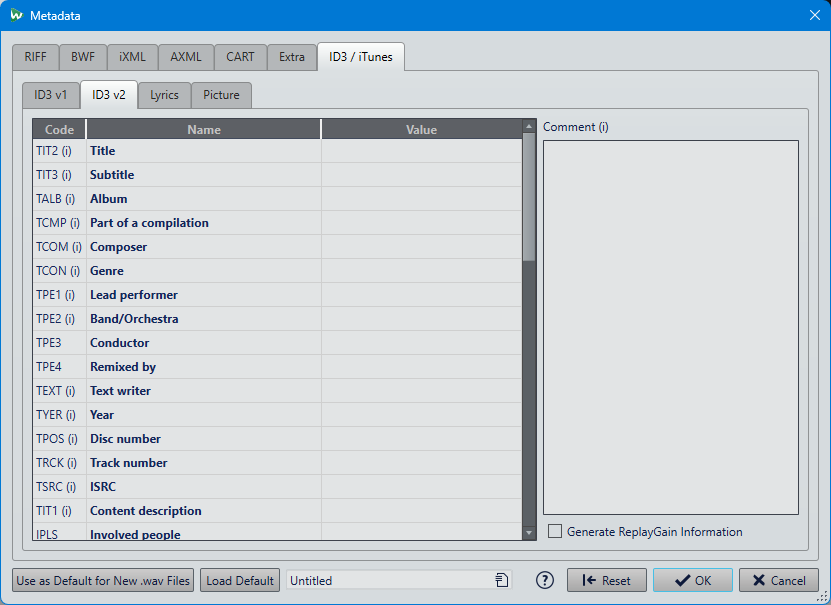This screenshot has height=605, width=831.
Task: Click the Code column header
Action: [x=59, y=130]
